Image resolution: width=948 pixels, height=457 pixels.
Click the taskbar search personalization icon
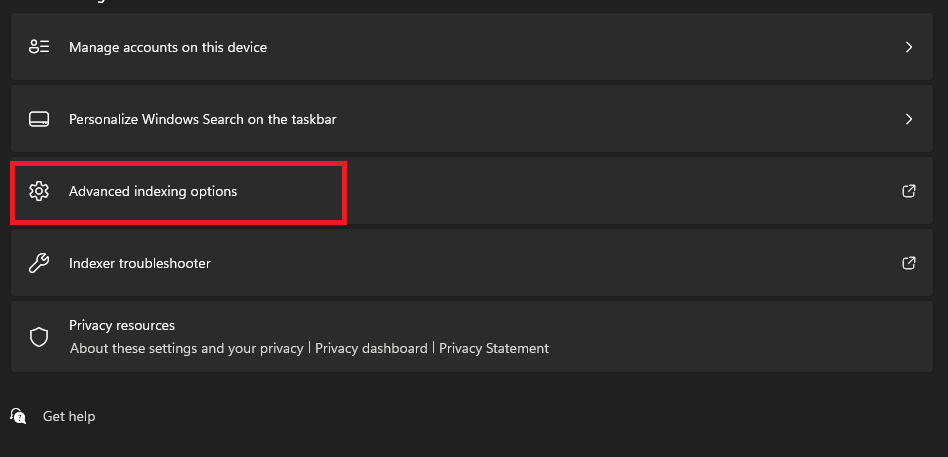click(39, 119)
